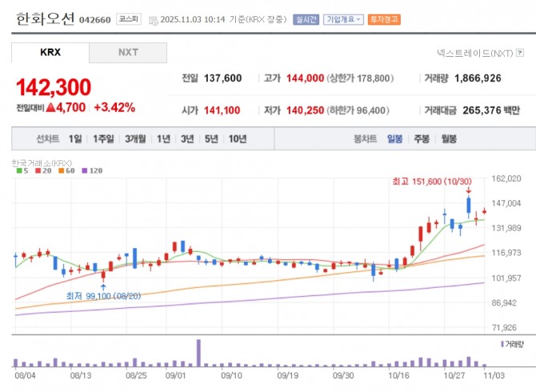Show the 10년 line chart
The height and width of the screenshot is (392, 536).
[x=238, y=138]
